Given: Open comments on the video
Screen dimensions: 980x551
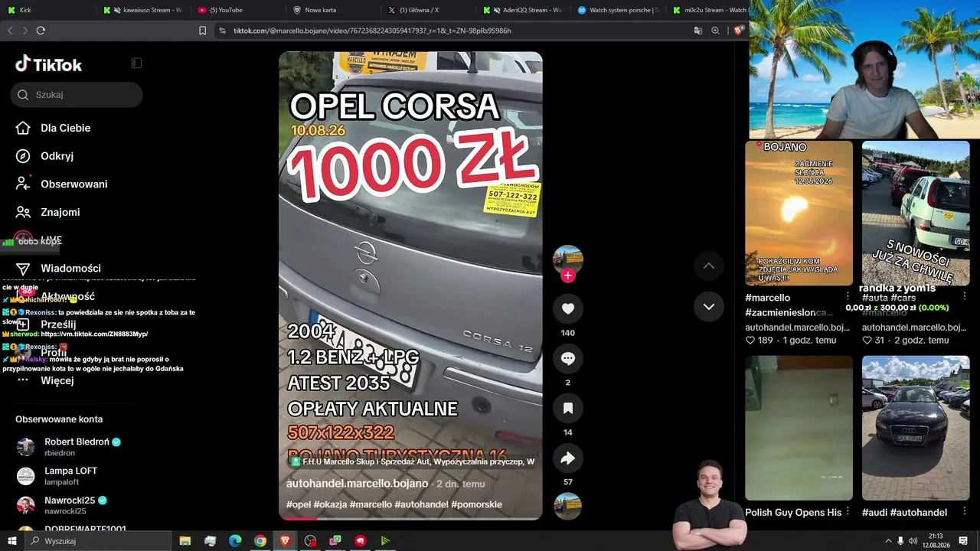Looking at the screenshot, I should 568,358.
